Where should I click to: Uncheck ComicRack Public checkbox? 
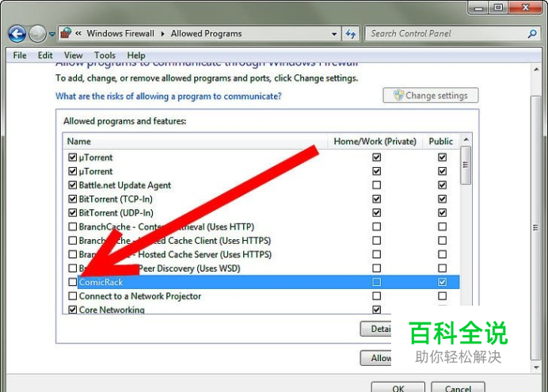pos(442,282)
